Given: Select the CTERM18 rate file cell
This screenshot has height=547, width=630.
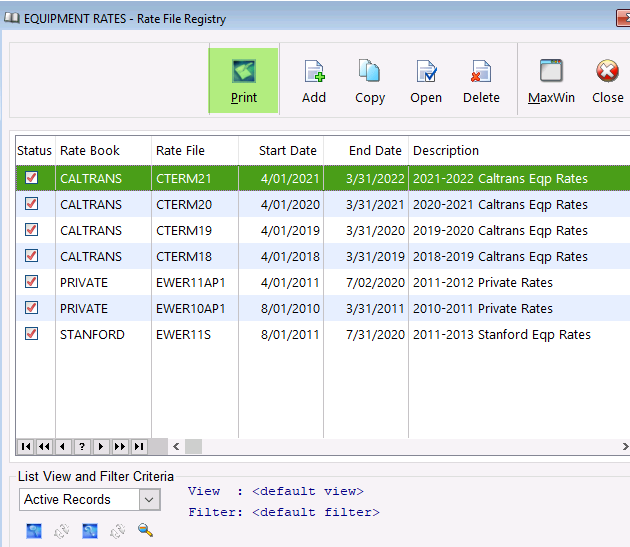Looking at the screenshot, I should [195, 256].
